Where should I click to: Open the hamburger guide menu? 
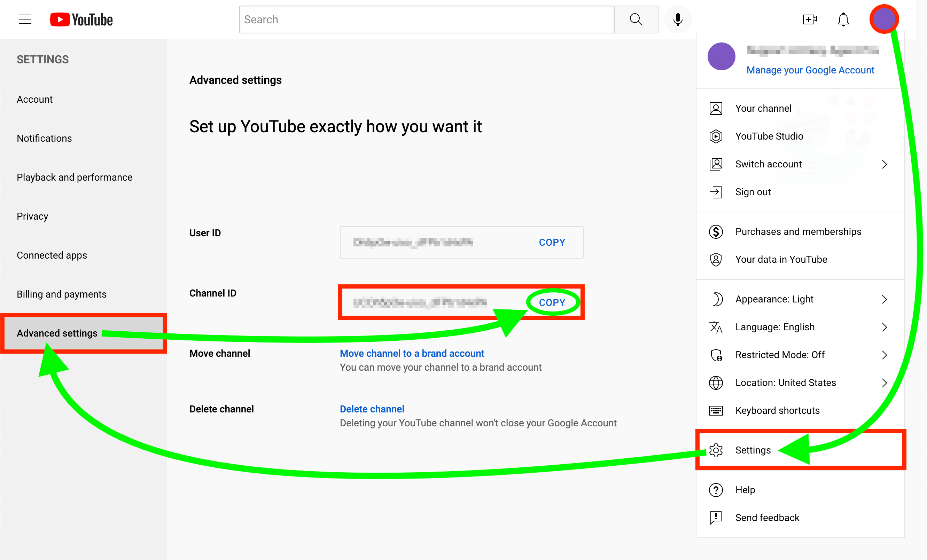25,19
